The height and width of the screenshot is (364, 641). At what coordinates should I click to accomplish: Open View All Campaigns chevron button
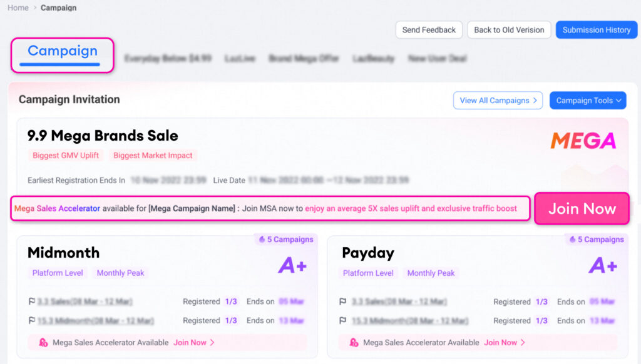point(498,101)
